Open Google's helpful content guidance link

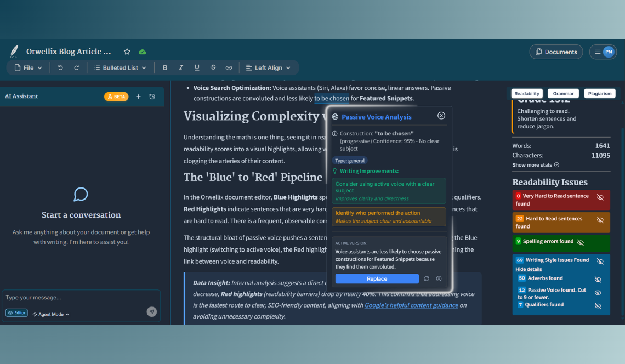tap(411, 305)
